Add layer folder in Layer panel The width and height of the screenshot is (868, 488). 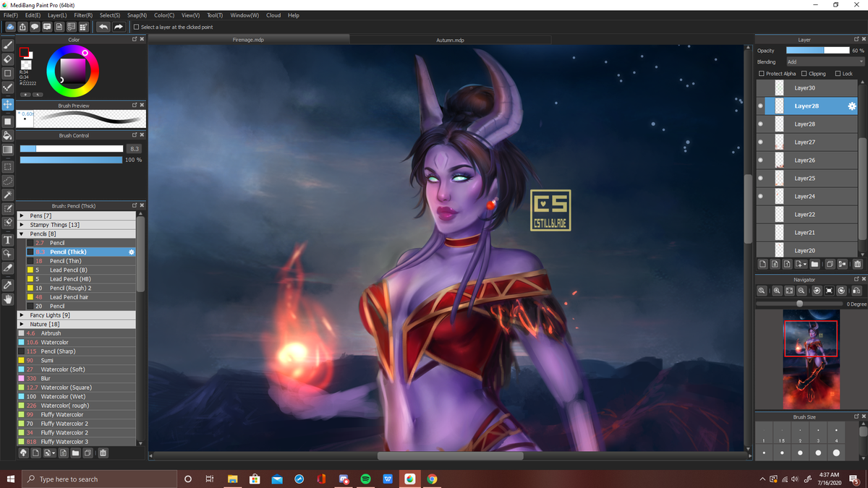tap(814, 265)
